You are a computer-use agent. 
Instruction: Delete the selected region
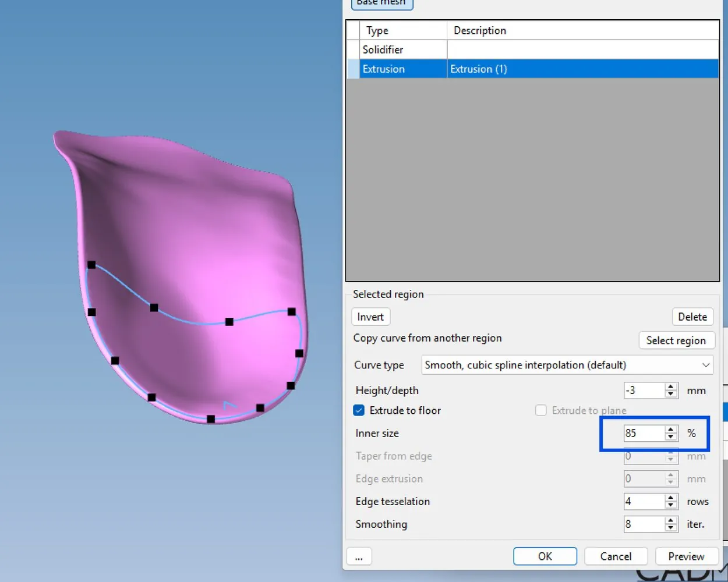(692, 317)
